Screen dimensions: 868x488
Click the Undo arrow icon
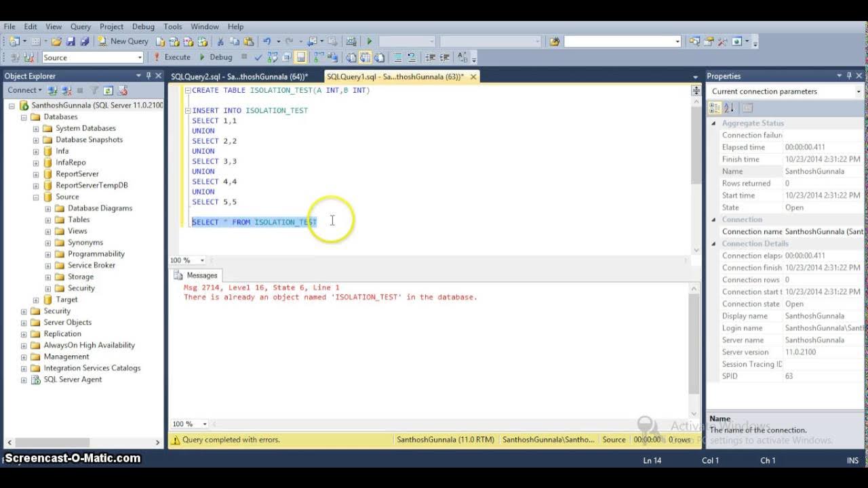[267, 41]
